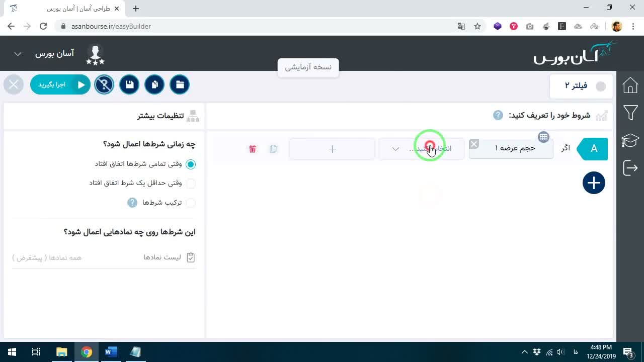Select ترکیب شرط‌ها radio option
Viewport: 644px width, 362px height.
point(191,203)
